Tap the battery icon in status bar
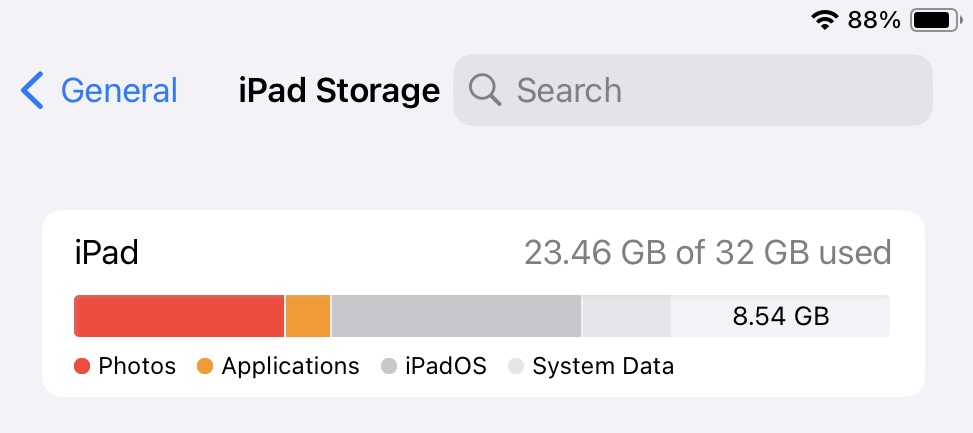Image resolution: width=973 pixels, height=433 pixels. [934, 20]
